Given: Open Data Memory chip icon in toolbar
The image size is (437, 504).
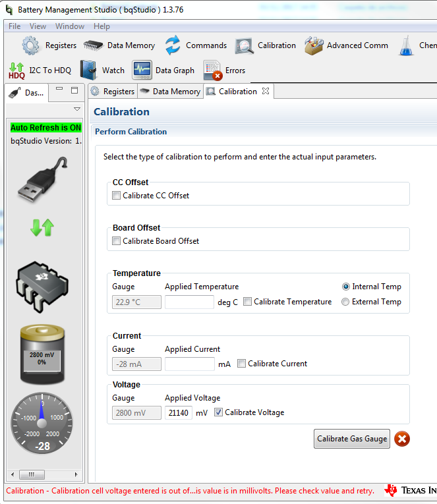Looking at the screenshot, I should pos(93,45).
